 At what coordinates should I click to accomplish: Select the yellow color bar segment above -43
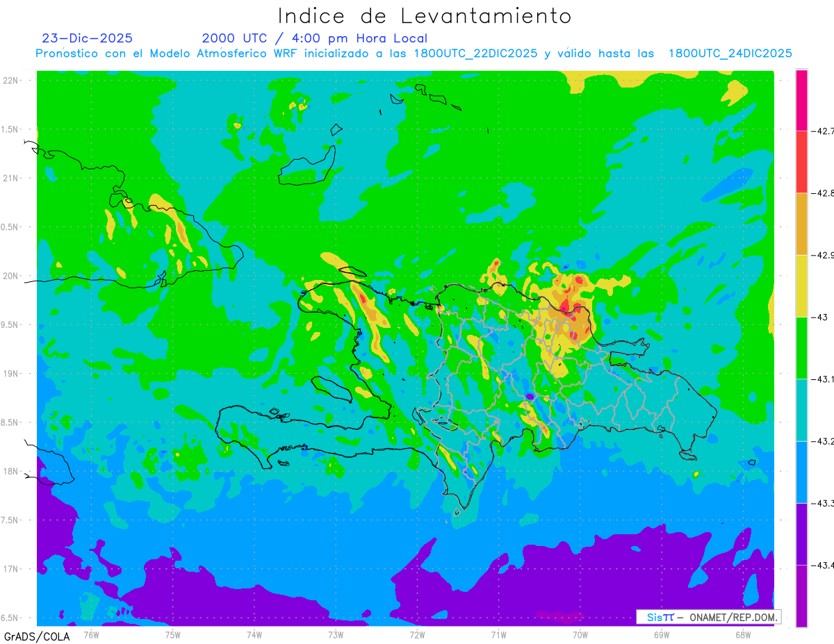[x=801, y=286]
